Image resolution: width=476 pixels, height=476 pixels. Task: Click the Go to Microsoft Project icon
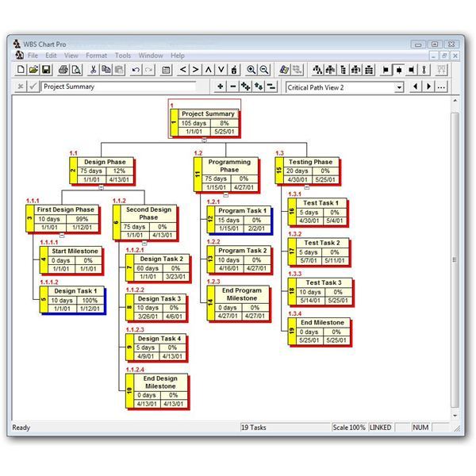coord(284,70)
